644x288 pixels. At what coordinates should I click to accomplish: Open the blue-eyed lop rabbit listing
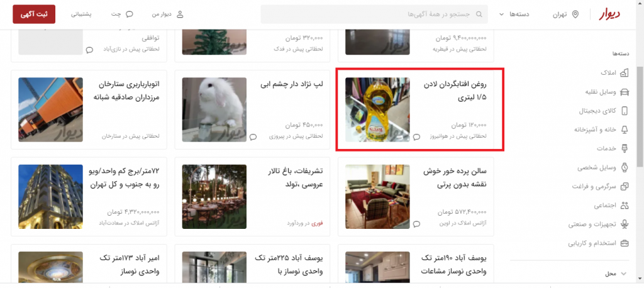pyautogui.click(x=252, y=109)
